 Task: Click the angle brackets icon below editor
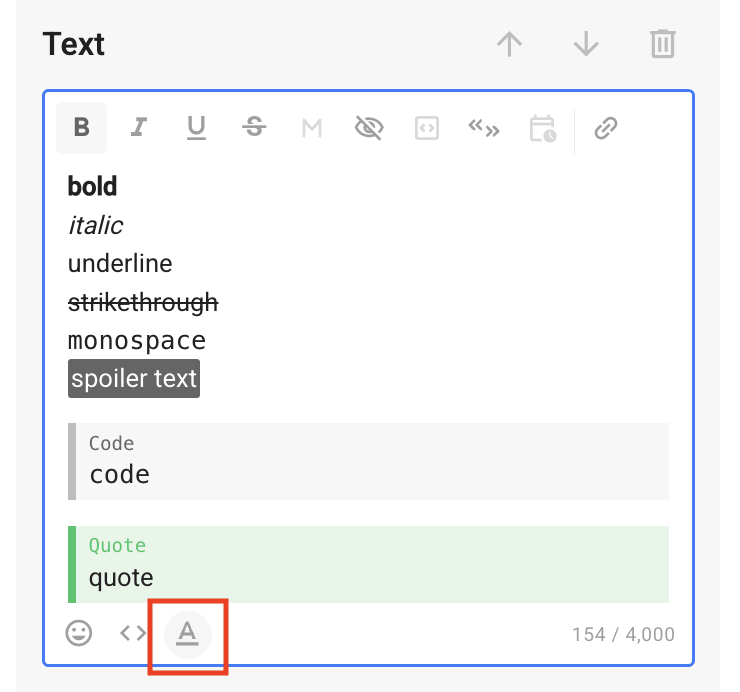point(133,633)
